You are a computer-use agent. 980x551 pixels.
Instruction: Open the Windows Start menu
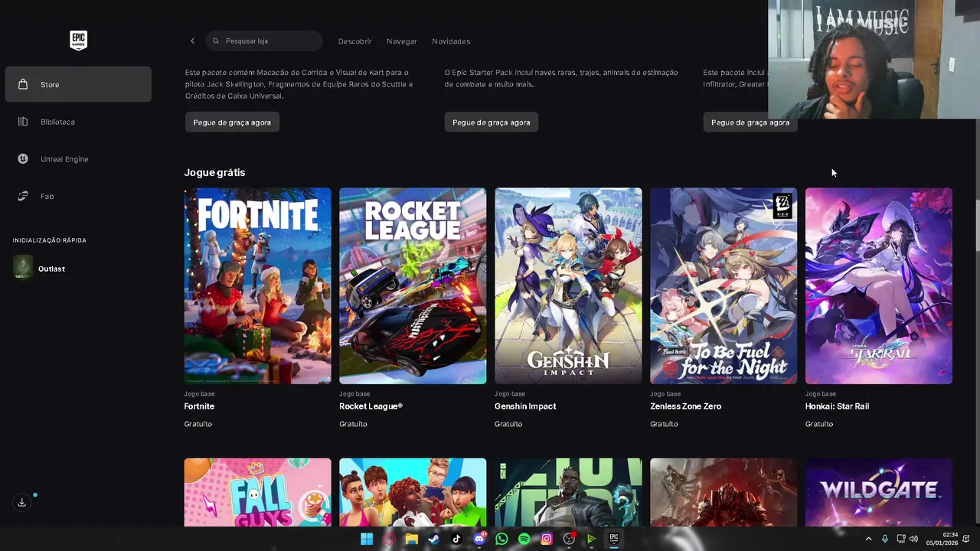point(367,539)
